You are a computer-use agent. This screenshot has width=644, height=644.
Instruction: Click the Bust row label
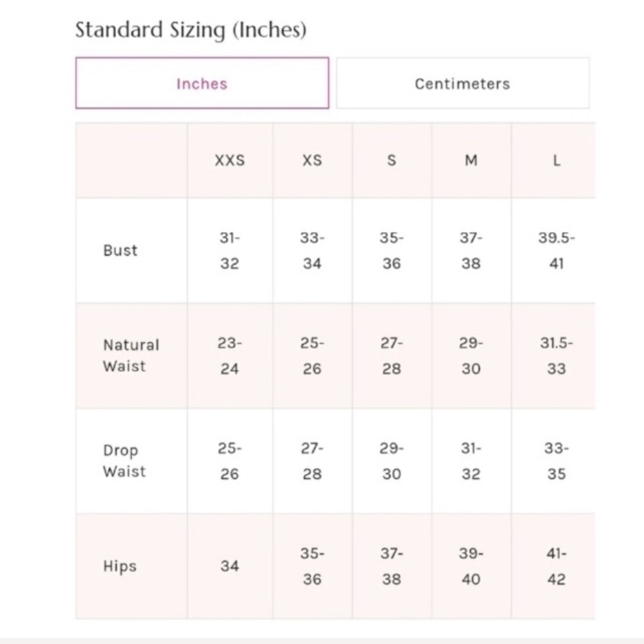coord(120,250)
